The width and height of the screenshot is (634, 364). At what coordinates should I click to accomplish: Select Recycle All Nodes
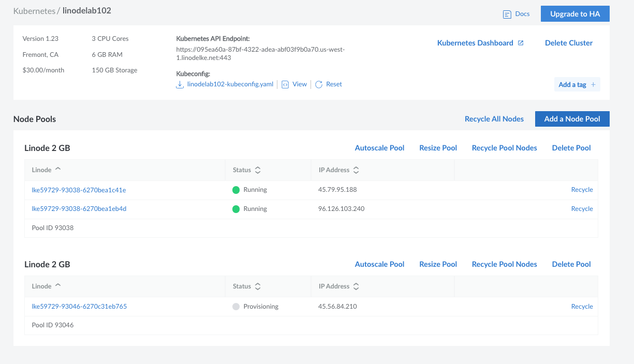pyautogui.click(x=494, y=119)
